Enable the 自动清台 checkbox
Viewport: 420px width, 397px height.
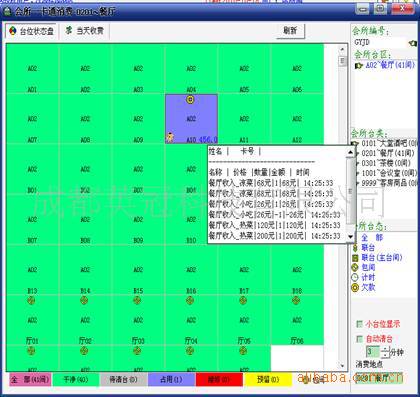pyautogui.click(x=359, y=339)
